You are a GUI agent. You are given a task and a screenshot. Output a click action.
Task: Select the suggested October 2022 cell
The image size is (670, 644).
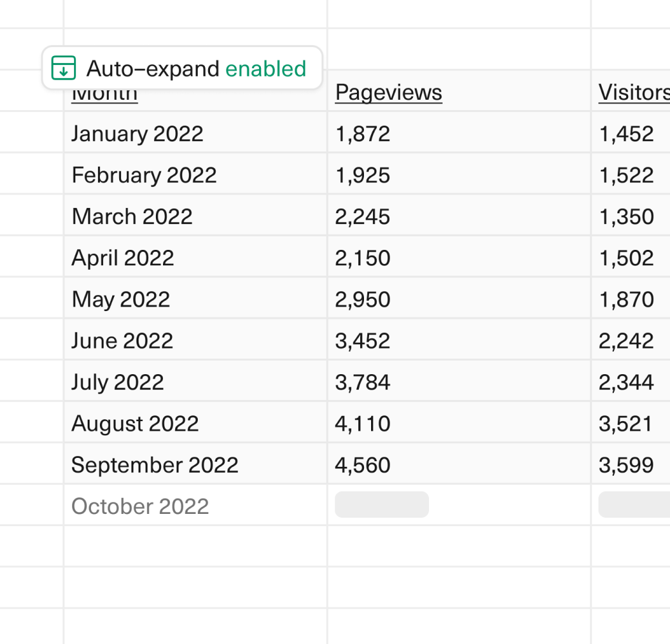(140, 506)
